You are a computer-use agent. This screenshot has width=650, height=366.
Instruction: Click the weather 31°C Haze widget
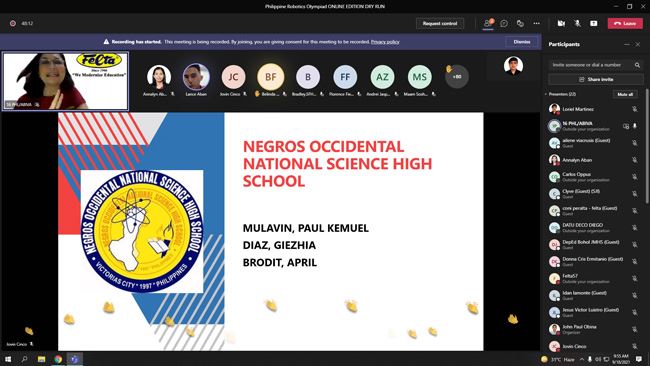(x=558, y=359)
